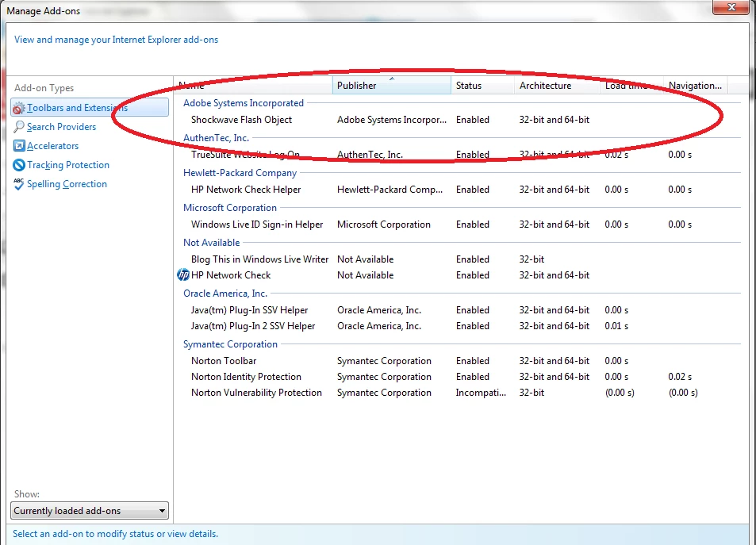Sort by Navigation time column header
The image size is (756, 545).
tap(695, 86)
